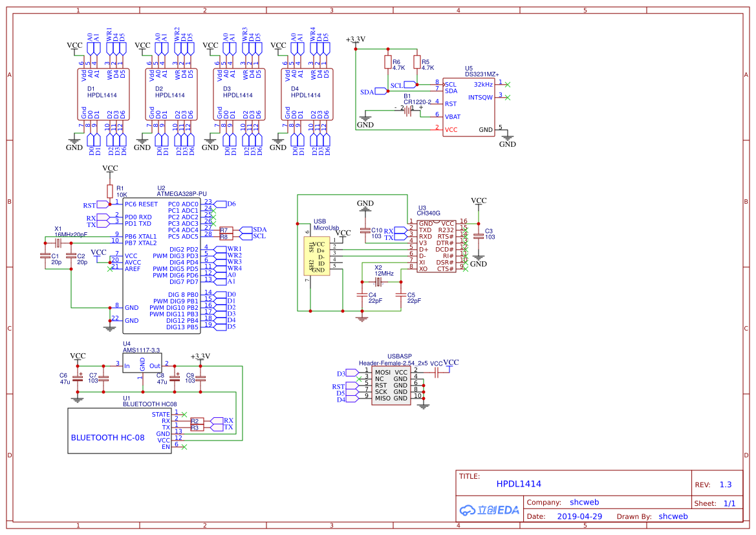Click capacitor C9 103 symbol
The width and height of the screenshot is (756, 535).
[200, 378]
